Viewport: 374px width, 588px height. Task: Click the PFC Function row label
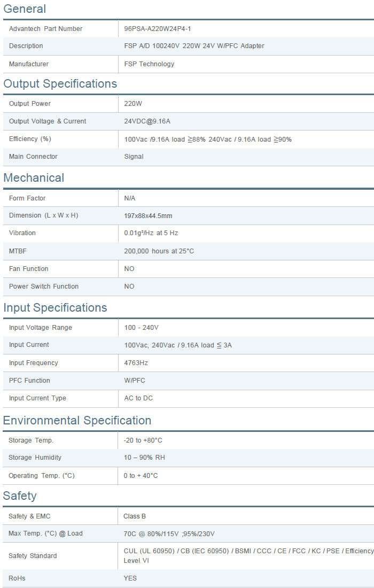point(29,381)
